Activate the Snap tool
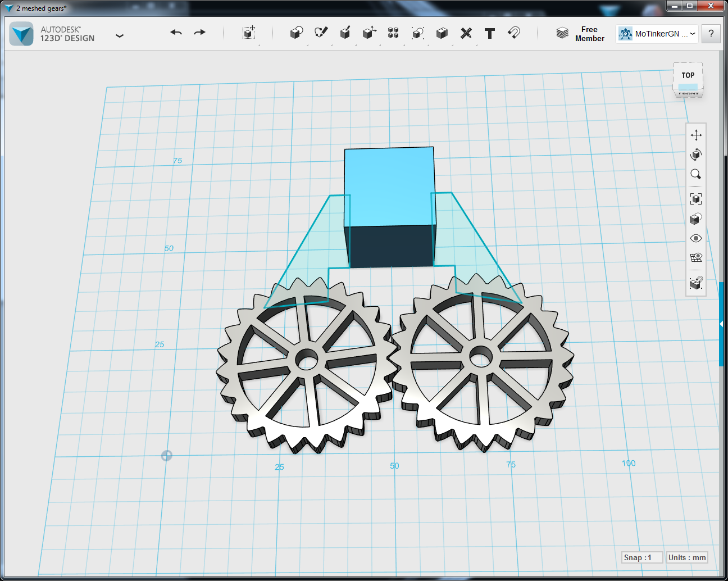Viewport: 728px width, 581px height. click(x=515, y=33)
